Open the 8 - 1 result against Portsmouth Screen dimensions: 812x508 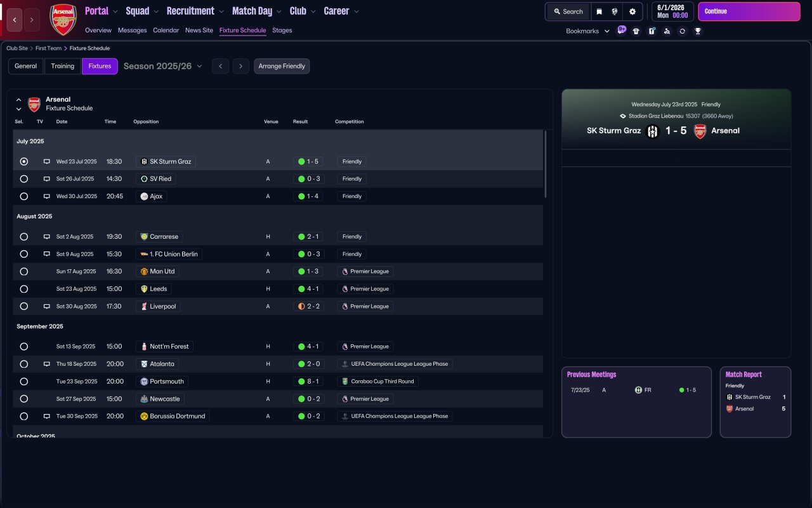point(308,382)
